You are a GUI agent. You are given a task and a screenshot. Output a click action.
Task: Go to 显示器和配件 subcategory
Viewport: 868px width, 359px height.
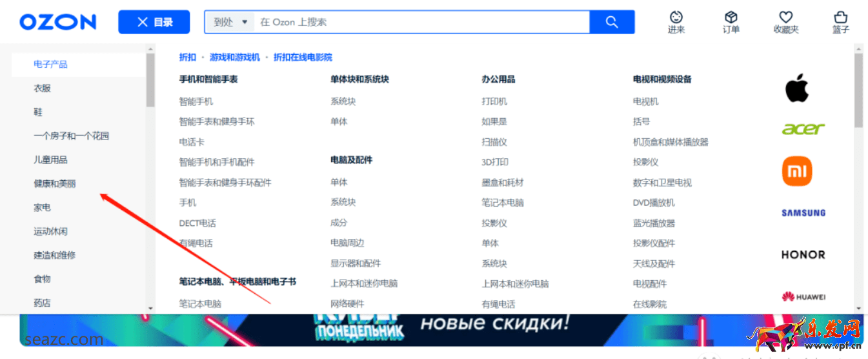point(356,263)
